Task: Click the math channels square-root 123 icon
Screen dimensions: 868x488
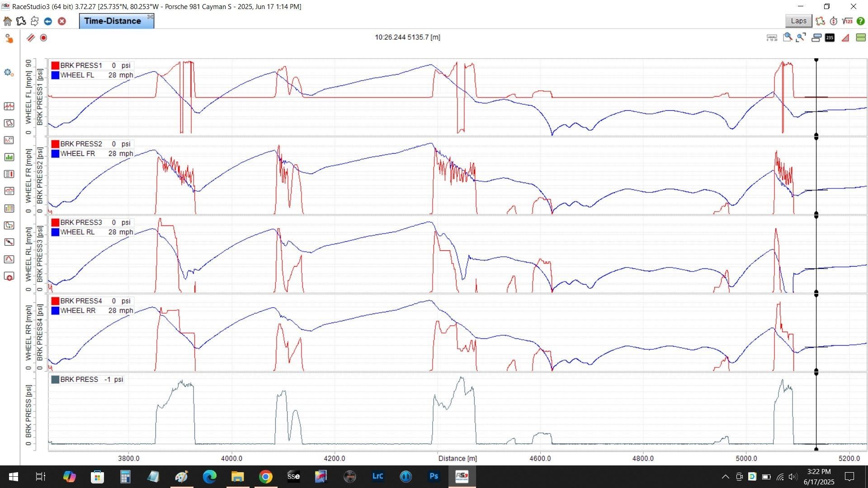Action: point(847,21)
